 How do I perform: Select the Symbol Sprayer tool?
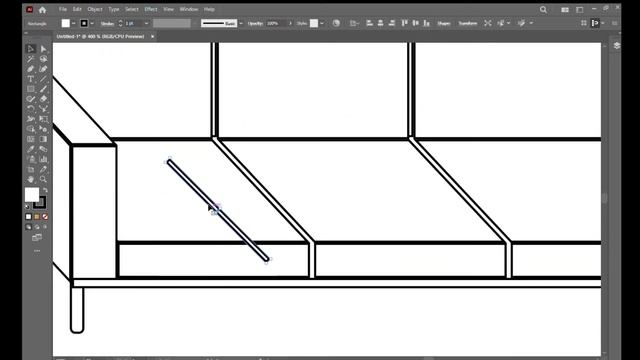click(x=31, y=159)
